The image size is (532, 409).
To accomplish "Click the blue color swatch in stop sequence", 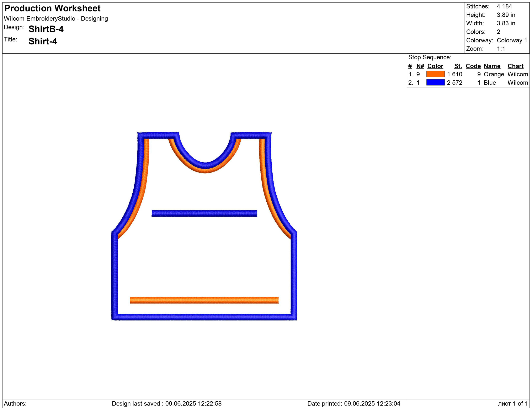I will coord(435,82).
